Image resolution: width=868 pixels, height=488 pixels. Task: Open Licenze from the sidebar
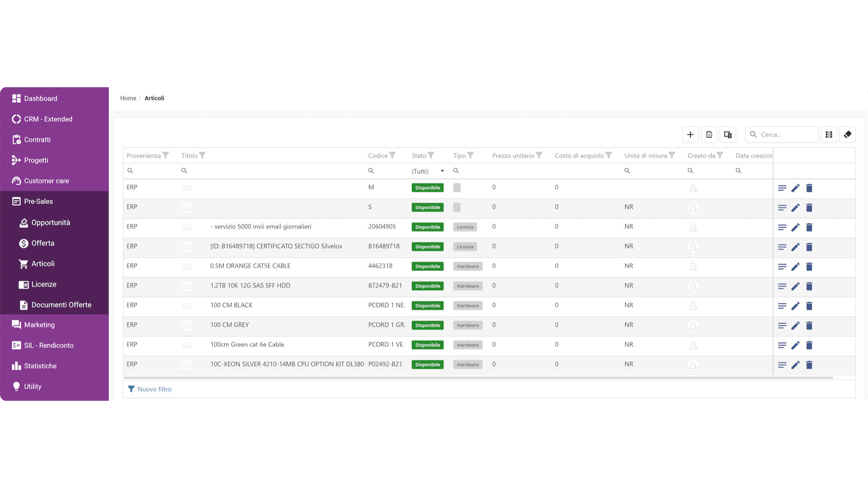[54, 284]
